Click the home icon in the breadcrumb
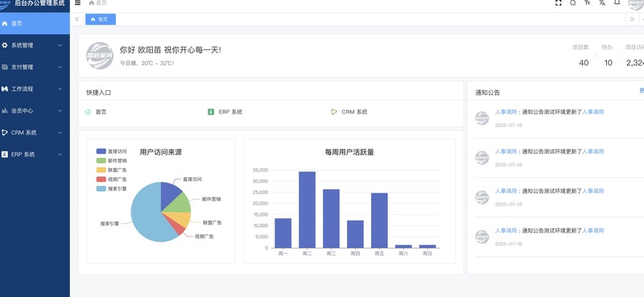Image resolution: width=644 pixels, height=297 pixels. click(92, 3)
